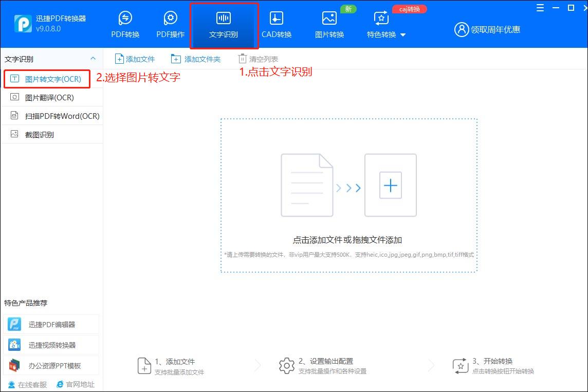Viewport: 588px width, 392px height.
Task: Open the PDF操作 tool
Action: click(170, 23)
